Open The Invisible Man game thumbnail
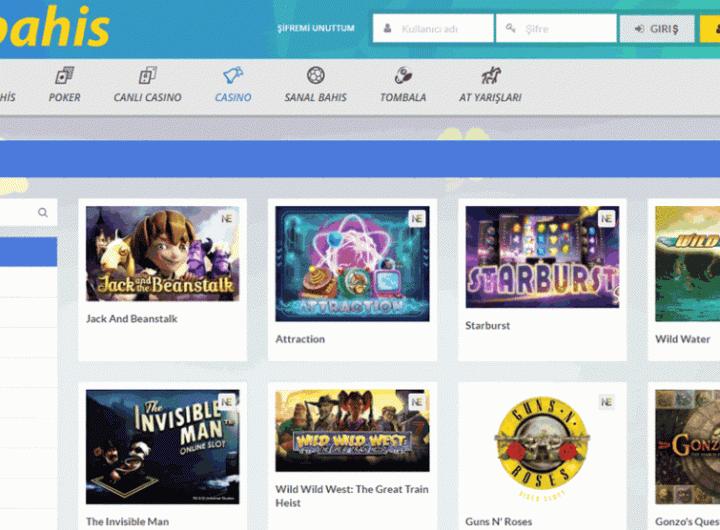This screenshot has width=720, height=530. coord(163,447)
